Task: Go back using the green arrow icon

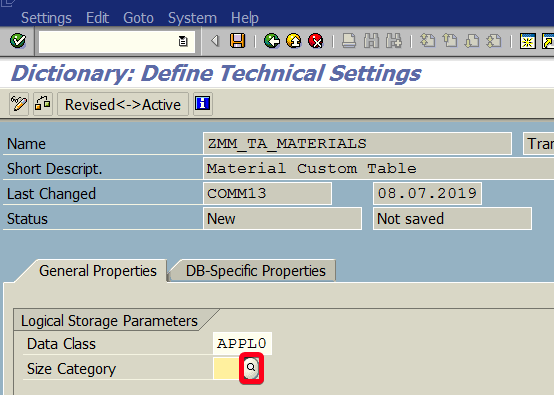Action: 272,41
